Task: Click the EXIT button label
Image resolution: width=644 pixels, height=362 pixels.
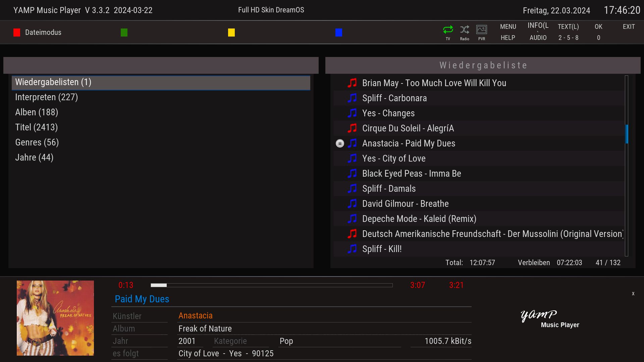Action: [x=629, y=26]
